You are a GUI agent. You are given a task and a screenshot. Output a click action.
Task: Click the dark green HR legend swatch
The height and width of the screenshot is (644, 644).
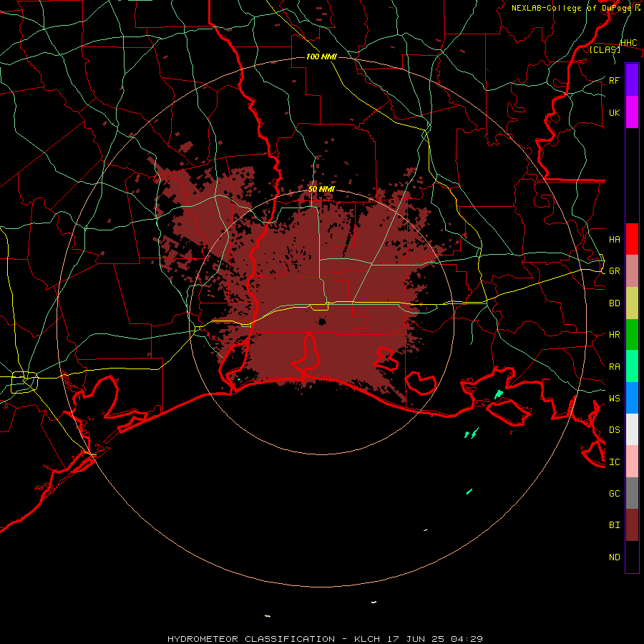coord(632,334)
